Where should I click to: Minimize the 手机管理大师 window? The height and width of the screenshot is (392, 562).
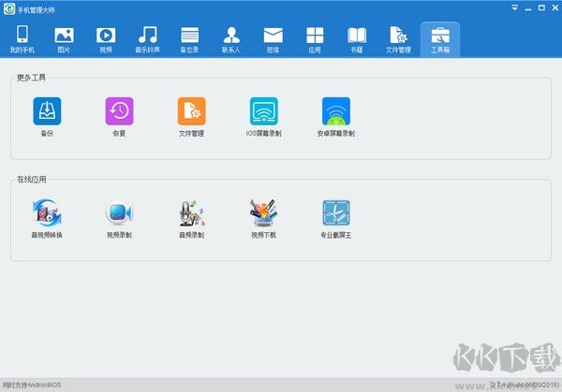528,8
